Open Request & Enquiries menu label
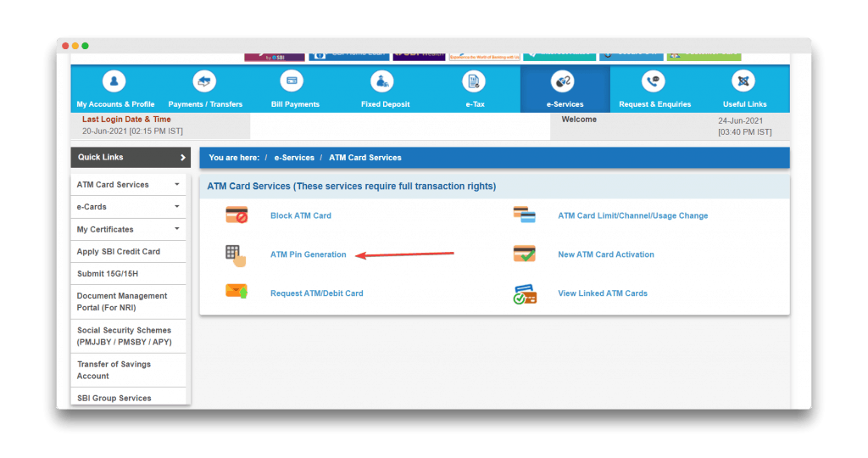The image size is (868, 458). [655, 104]
